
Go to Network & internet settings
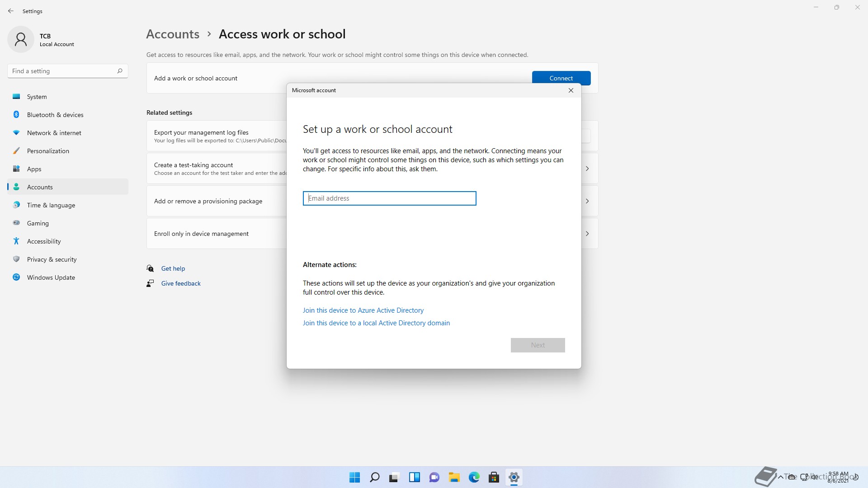tap(68, 132)
